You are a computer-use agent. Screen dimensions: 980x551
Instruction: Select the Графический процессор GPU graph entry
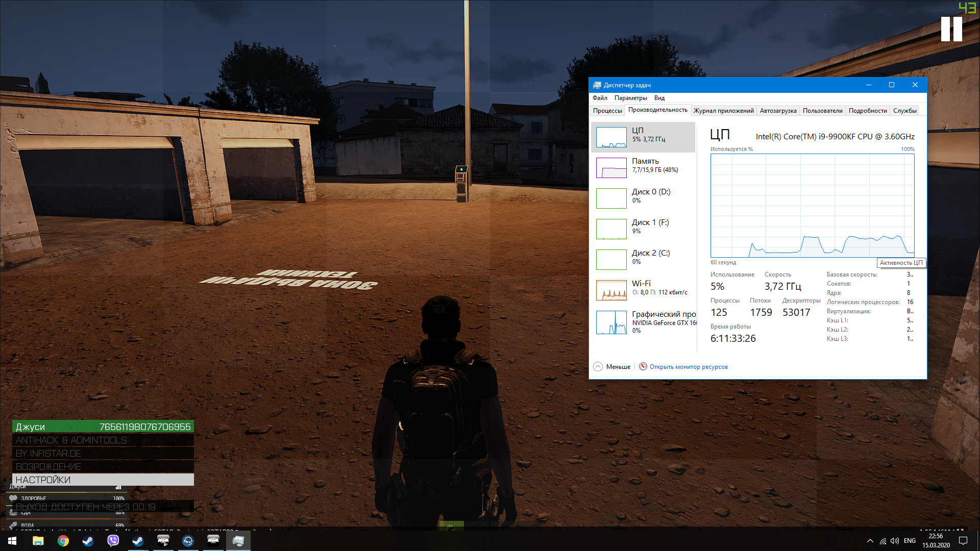tap(643, 322)
